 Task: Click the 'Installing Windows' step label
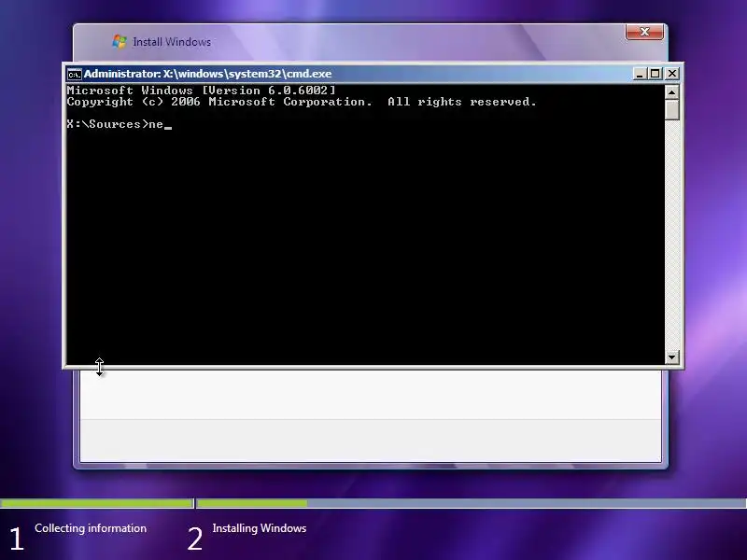(x=260, y=528)
